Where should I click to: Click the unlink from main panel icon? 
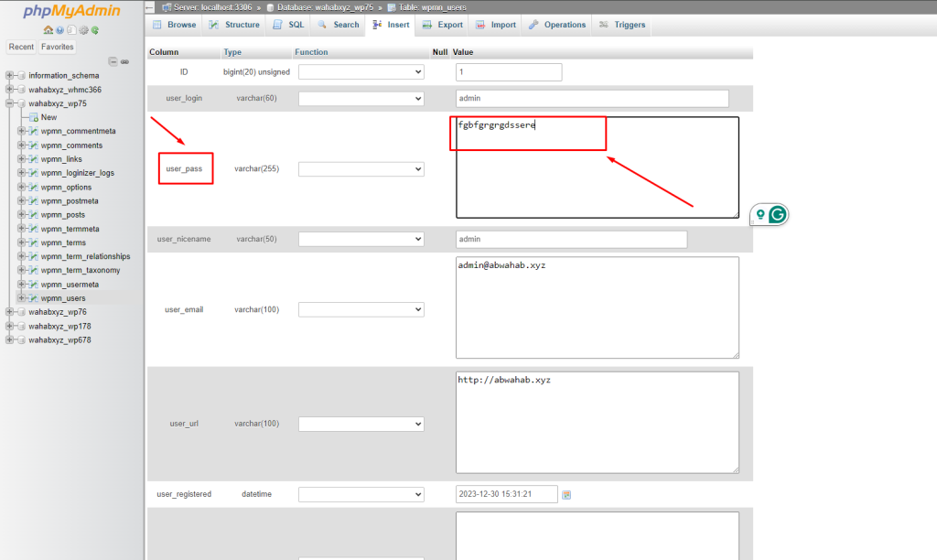click(x=124, y=61)
